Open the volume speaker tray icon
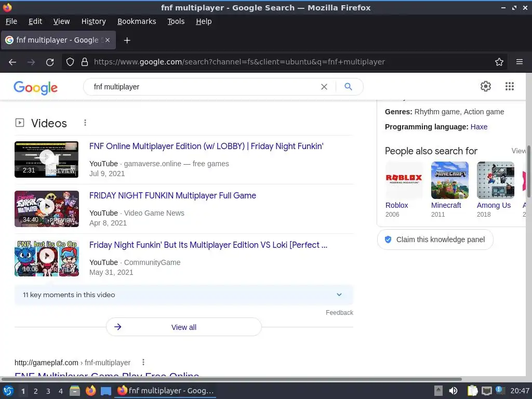The image size is (532, 399). click(x=453, y=391)
